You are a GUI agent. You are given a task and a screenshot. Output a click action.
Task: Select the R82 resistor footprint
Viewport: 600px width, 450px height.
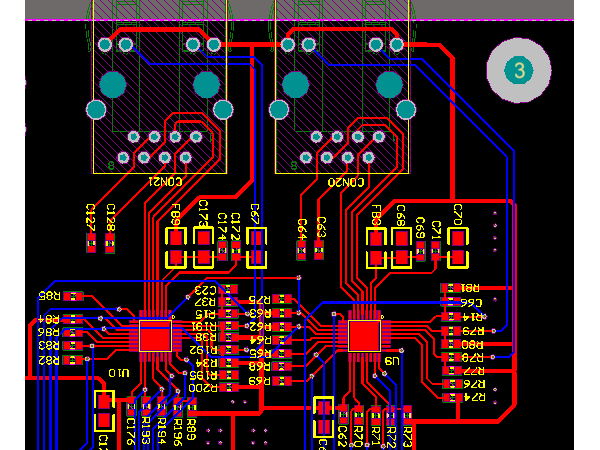coord(74,359)
